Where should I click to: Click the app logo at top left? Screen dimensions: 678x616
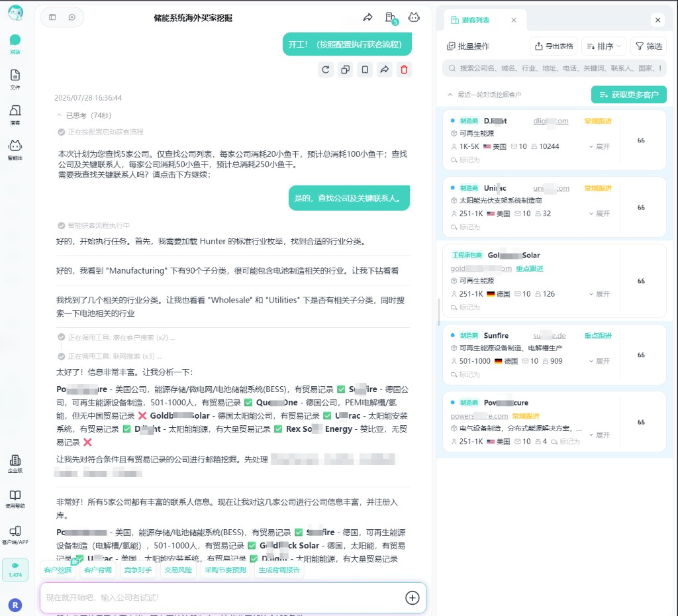point(16,13)
